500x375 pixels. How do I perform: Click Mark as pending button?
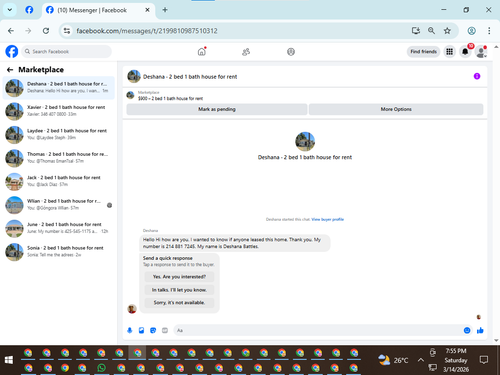[217, 109]
